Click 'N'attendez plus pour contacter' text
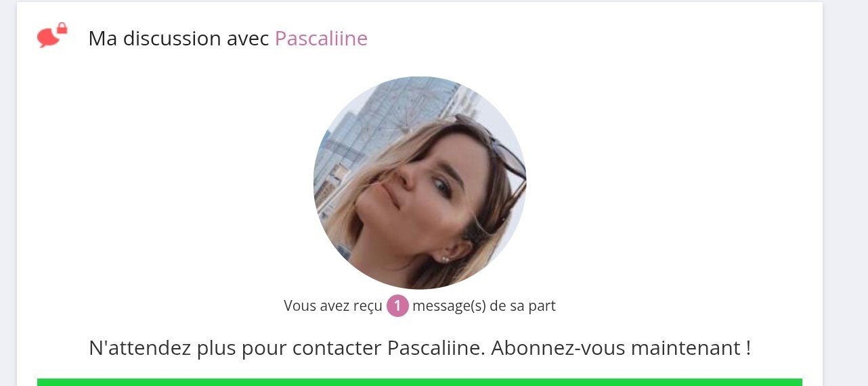868x386 pixels. 236,348
